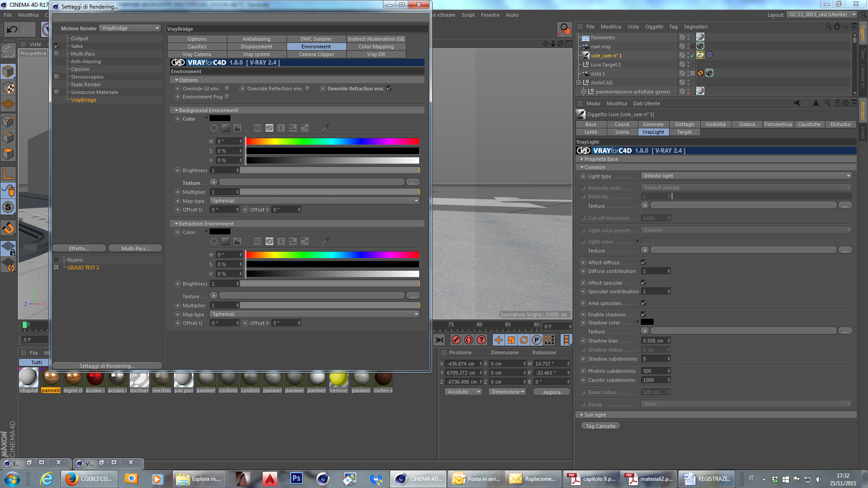Open the Indirect illumination (GI) tab
This screenshot has height=488, width=868.
[x=376, y=39]
